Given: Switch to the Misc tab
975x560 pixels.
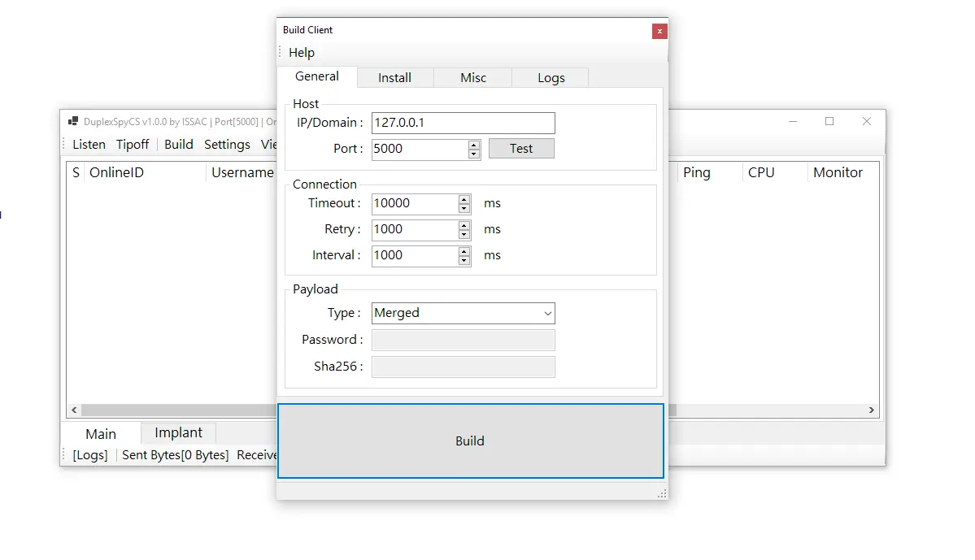Looking at the screenshot, I should (x=472, y=77).
